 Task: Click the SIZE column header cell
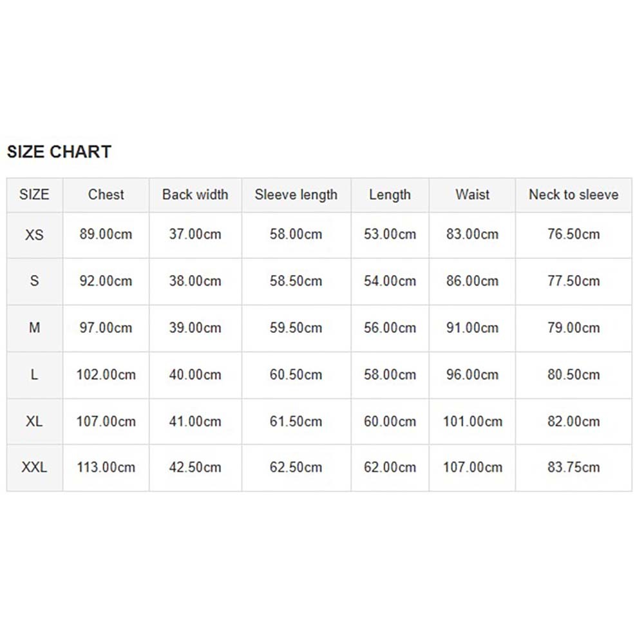[x=34, y=194]
